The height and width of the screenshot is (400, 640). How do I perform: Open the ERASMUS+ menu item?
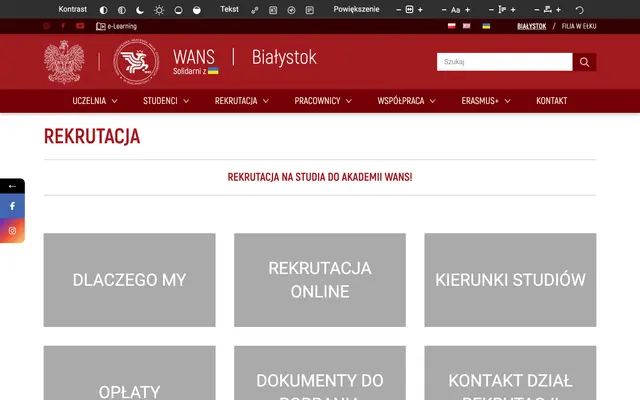[480, 101]
